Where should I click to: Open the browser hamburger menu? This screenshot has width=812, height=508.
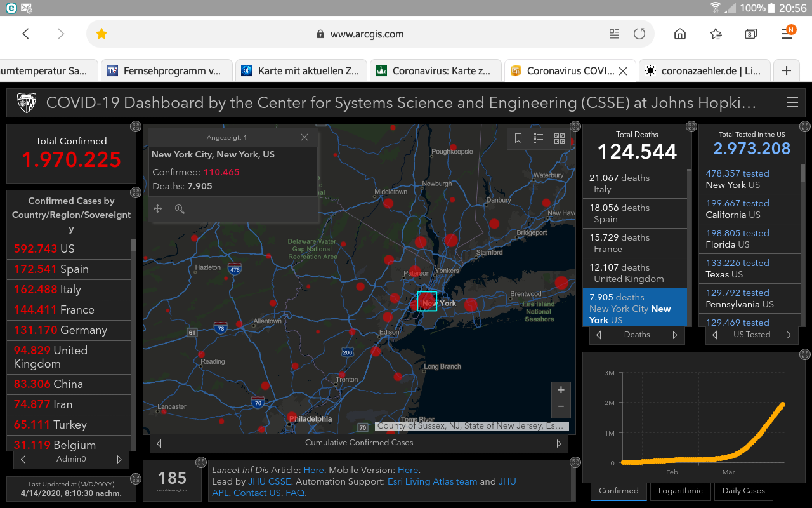tap(787, 34)
